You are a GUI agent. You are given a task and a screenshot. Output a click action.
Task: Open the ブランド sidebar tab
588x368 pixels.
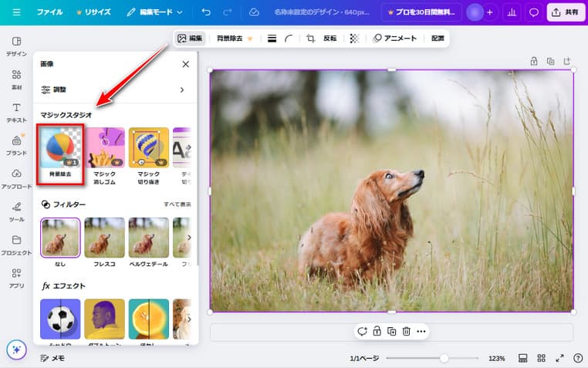16,145
